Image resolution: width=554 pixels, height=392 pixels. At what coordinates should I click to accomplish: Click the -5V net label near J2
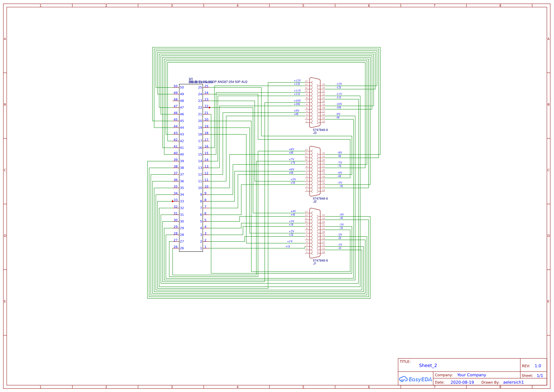[339, 183]
